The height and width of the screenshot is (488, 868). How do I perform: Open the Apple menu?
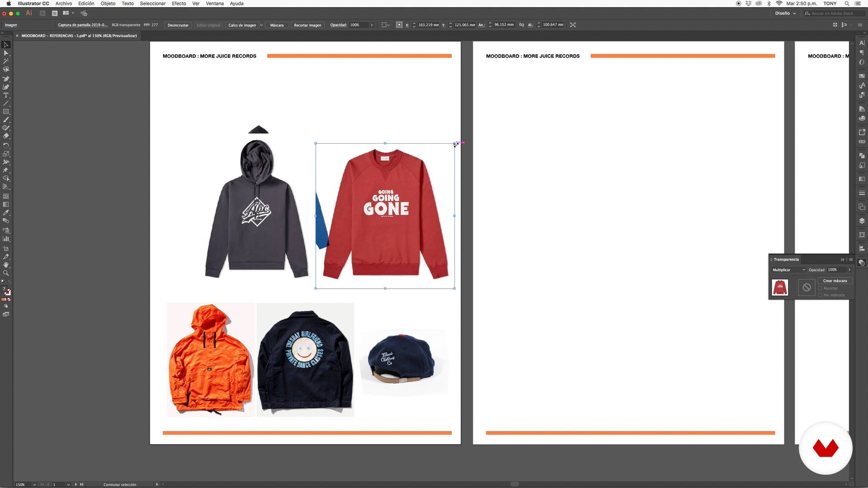click(8, 3)
